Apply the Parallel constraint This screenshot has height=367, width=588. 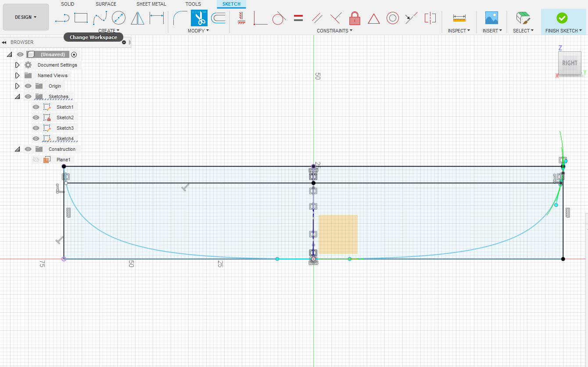pyautogui.click(x=317, y=18)
